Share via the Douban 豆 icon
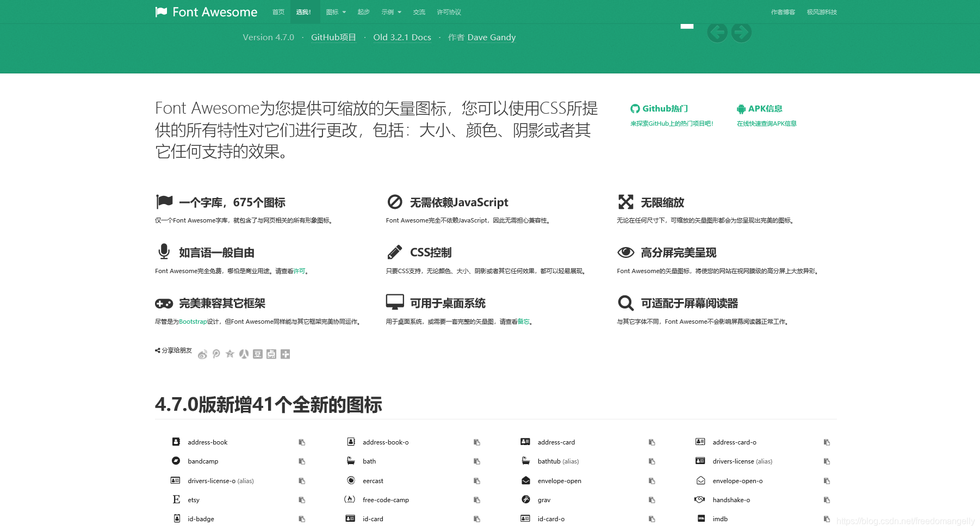This screenshot has height=531, width=980. pos(258,354)
